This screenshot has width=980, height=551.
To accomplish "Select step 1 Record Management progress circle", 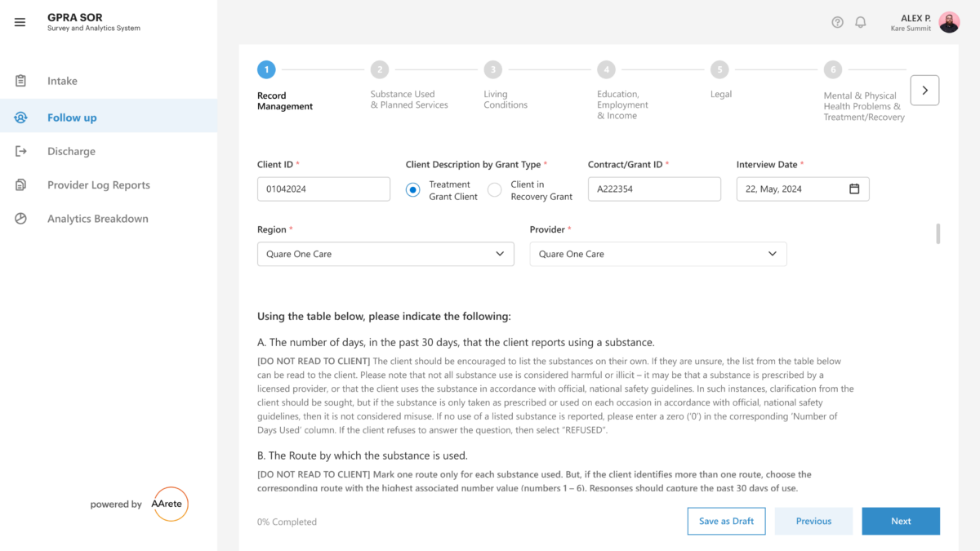I will [x=266, y=69].
